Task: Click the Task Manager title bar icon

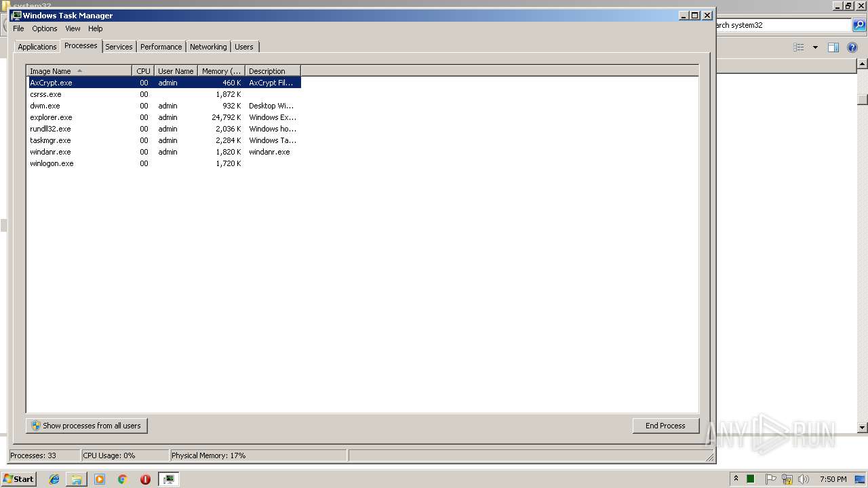Action: pyautogui.click(x=17, y=15)
